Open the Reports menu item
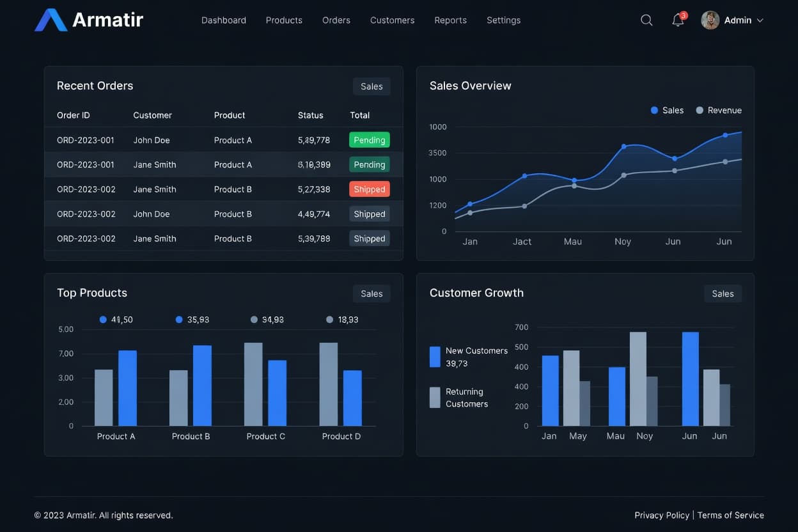This screenshot has height=532, width=798. pyautogui.click(x=450, y=20)
